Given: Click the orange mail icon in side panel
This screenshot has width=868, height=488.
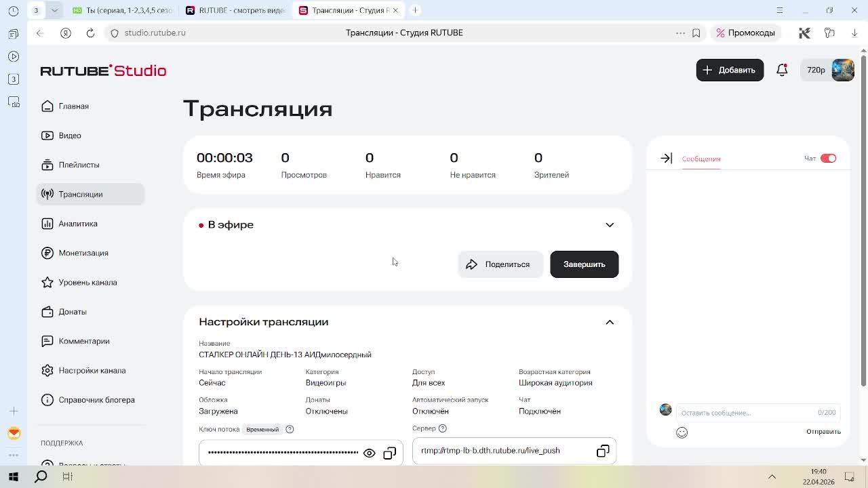Looking at the screenshot, I should click(14, 434).
